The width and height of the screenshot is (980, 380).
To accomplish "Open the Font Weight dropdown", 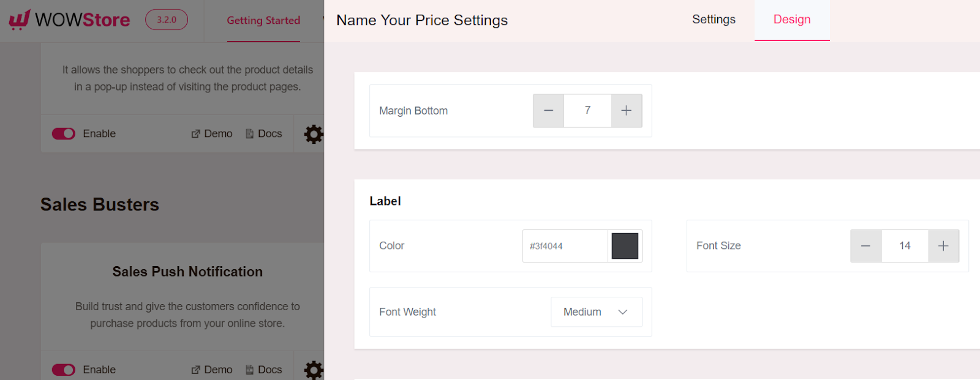I will (x=596, y=311).
